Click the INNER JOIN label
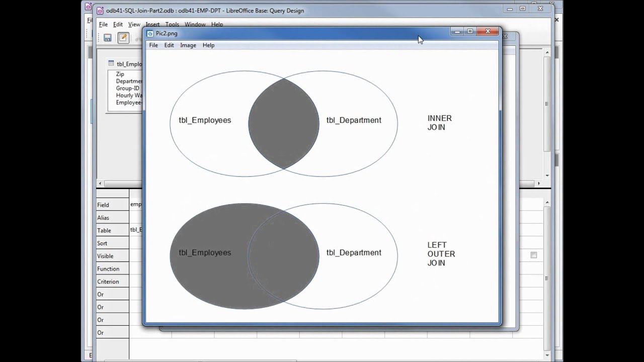Viewport: 644px width, 362px height. pos(440,123)
